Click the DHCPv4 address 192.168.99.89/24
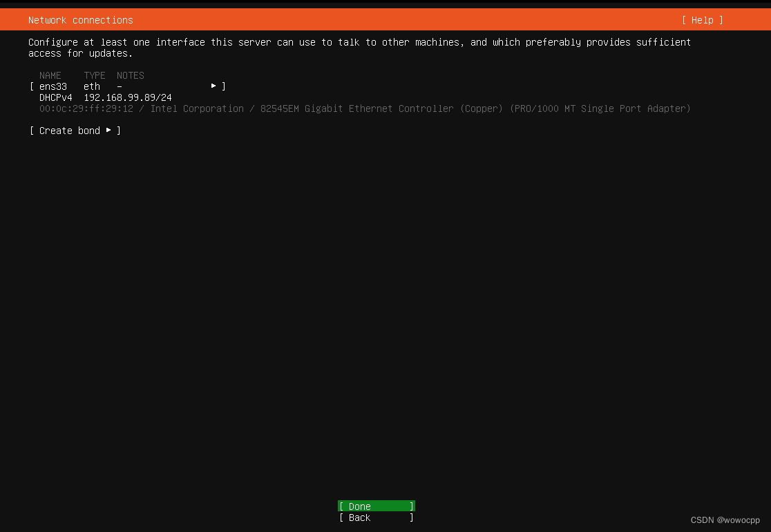771x532 pixels. (128, 98)
